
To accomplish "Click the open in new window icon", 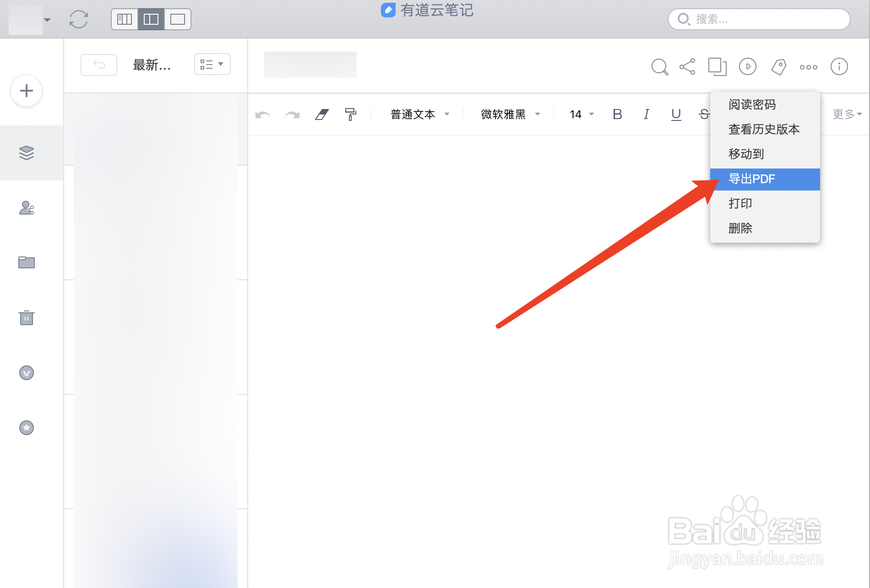I will (718, 67).
